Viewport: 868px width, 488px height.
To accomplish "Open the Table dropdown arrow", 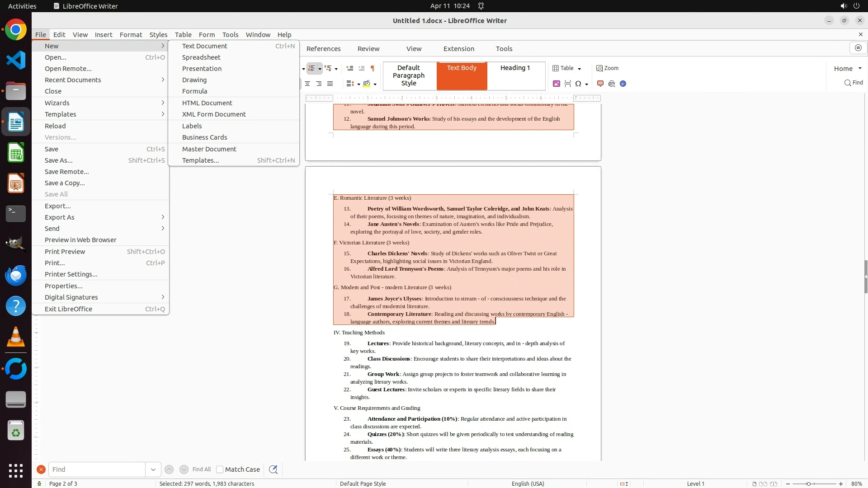I will click(579, 69).
